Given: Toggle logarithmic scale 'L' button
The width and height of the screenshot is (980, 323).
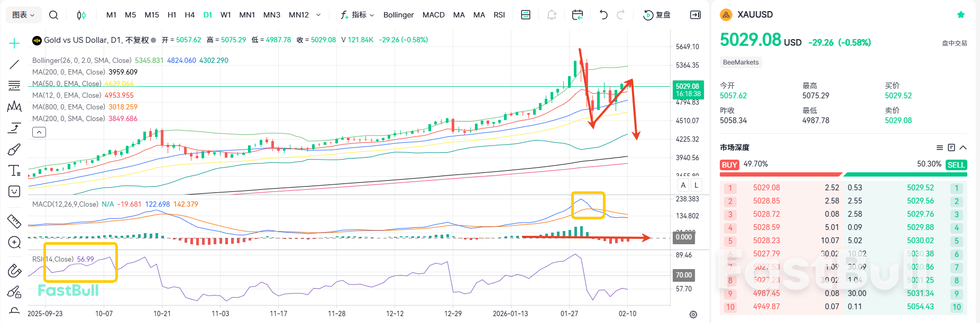Looking at the screenshot, I should [x=697, y=185].
